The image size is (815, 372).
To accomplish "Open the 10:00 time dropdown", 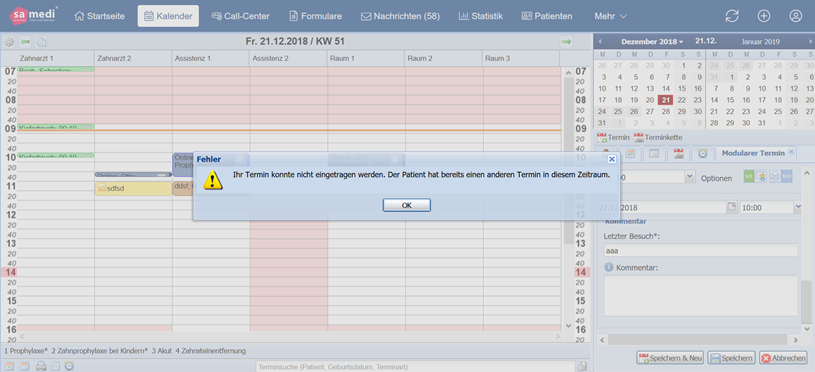I will [x=798, y=207].
